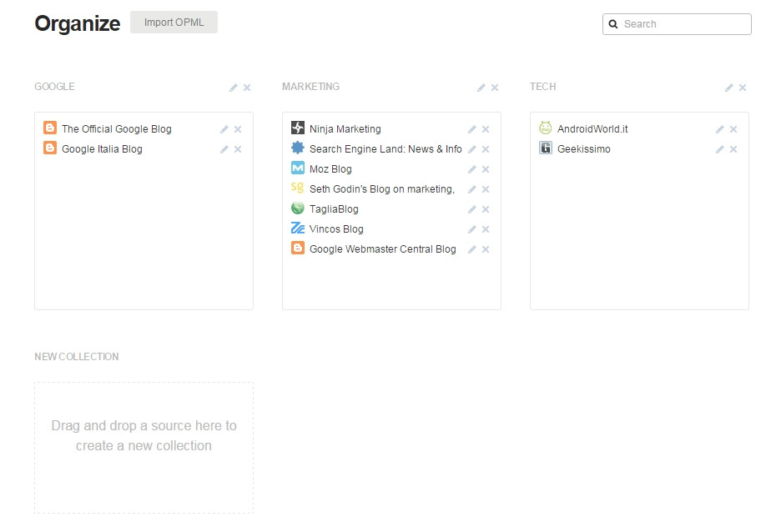This screenshot has width=771, height=532.
Task: Click the Import OPML button
Action: point(174,23)
